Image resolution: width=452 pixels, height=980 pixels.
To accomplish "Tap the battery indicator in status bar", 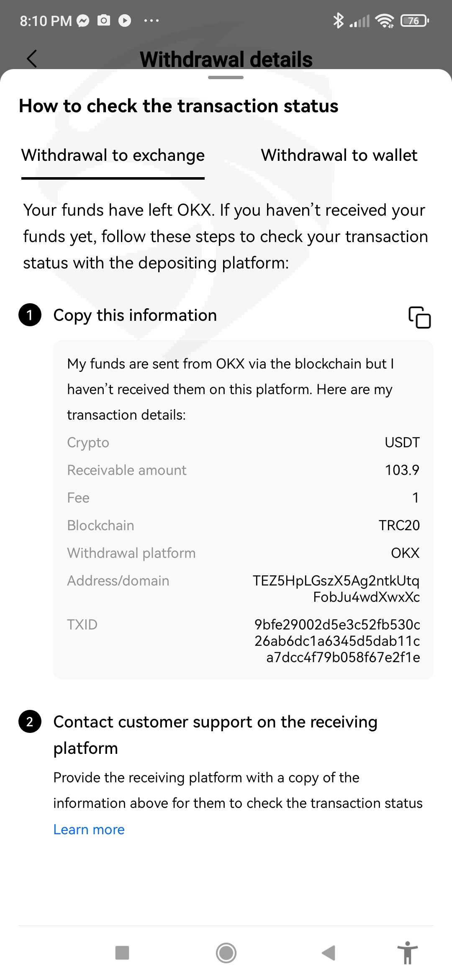I will point(414,21).
